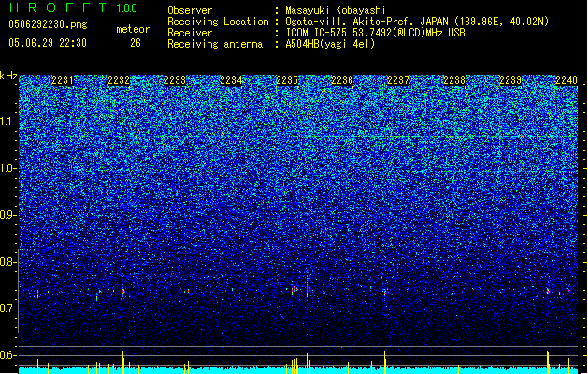Click the HROFFT 1.0.0 title text
The image size is (588, 374).
point(73,7)
